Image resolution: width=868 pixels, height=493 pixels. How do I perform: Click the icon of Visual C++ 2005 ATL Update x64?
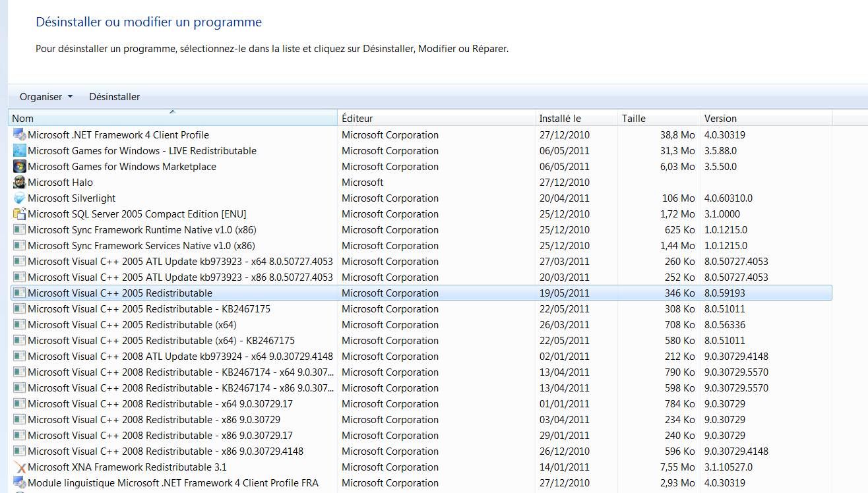pos(19,261)
